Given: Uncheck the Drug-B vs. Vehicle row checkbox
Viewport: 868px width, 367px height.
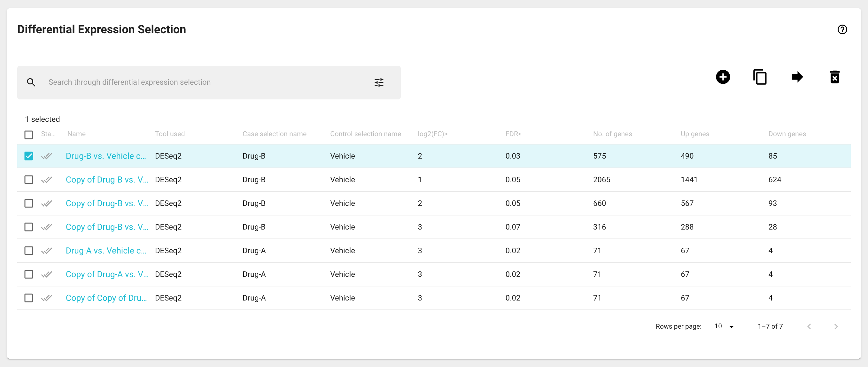Looking at the screenshot, I should click(x=29, y=156).
